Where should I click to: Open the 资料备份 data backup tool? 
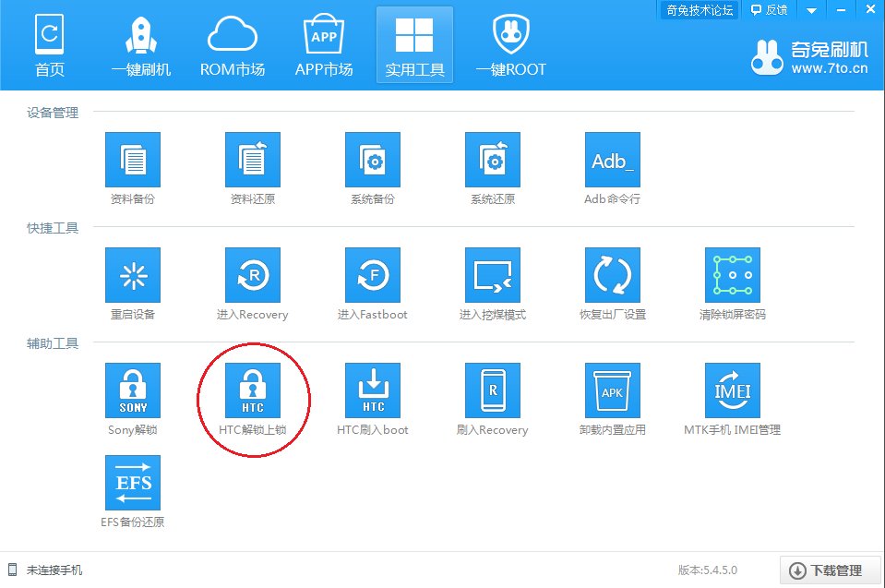click(x=133, y=160)
